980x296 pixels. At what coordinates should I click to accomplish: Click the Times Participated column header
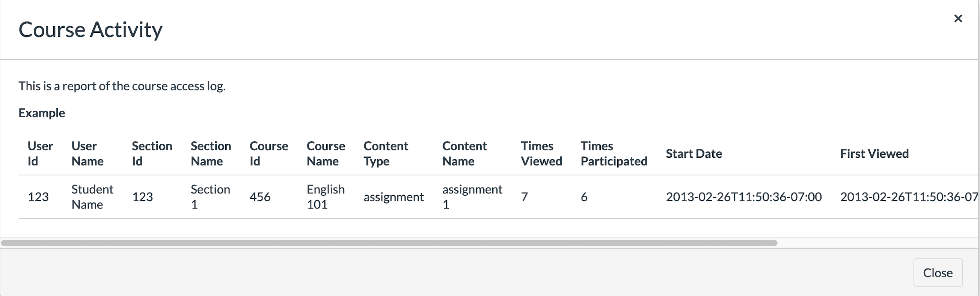coord(614,153)
